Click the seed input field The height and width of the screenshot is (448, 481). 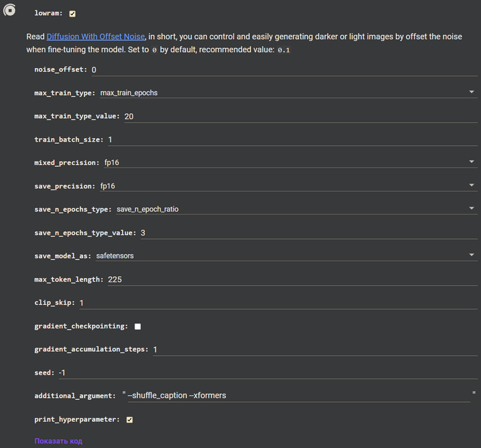(267, 372)
